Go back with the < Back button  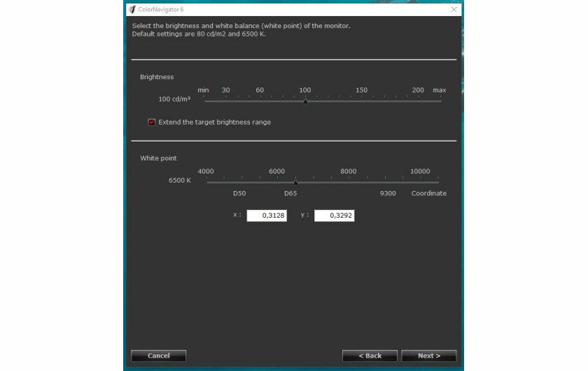370,356
